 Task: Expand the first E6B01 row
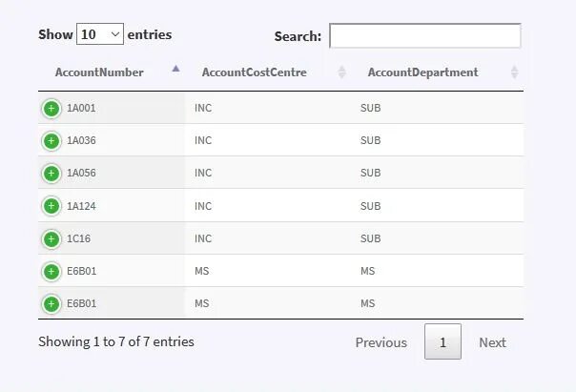(51, 272)
